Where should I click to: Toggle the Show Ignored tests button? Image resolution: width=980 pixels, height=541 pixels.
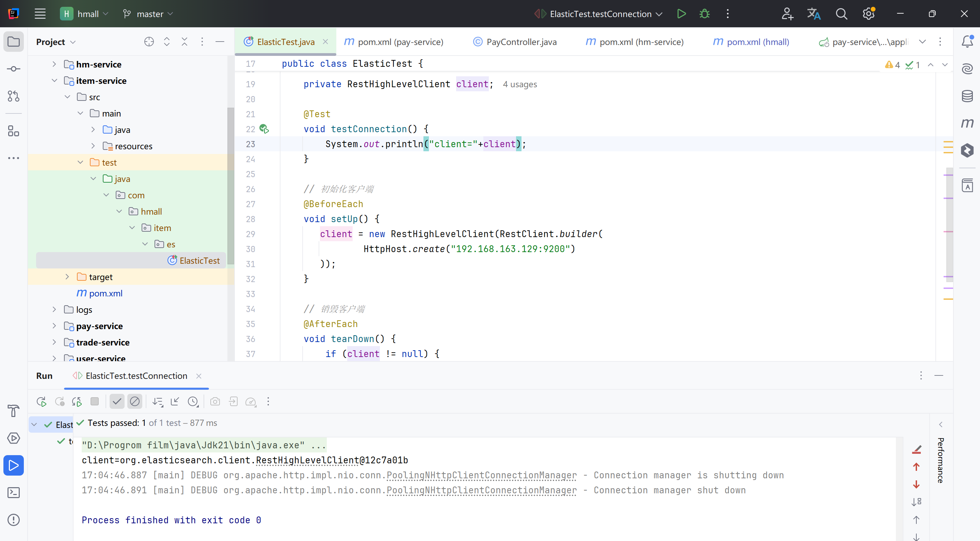135,402
